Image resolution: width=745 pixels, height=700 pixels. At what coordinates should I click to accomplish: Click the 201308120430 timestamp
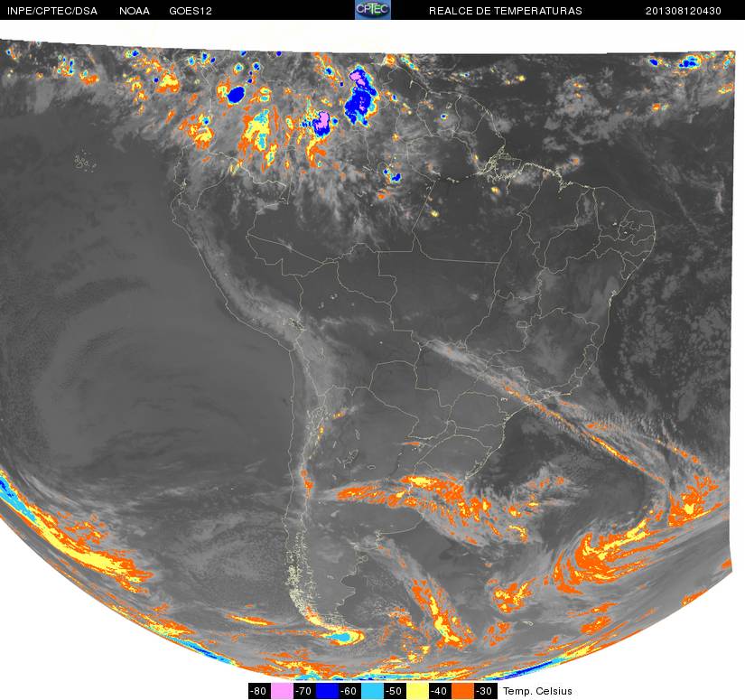(684, 11)
